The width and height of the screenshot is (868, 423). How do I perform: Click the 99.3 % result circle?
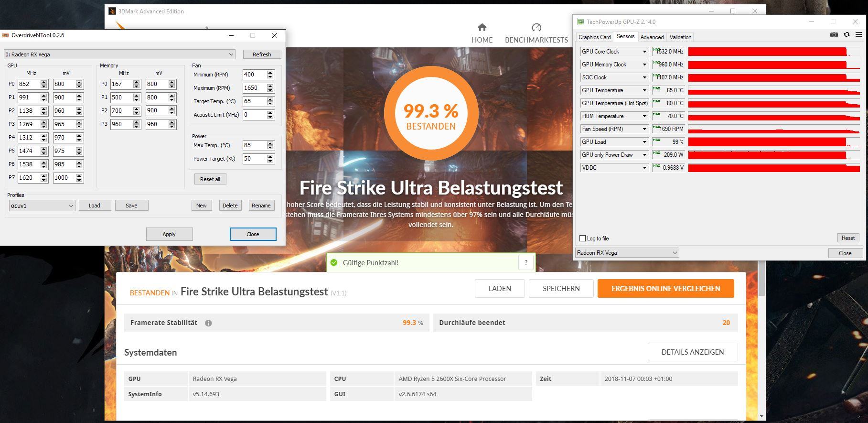431,113
